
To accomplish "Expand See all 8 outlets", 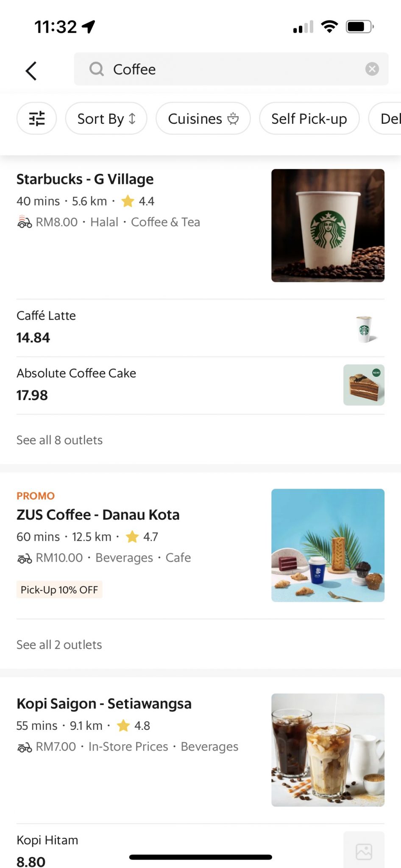I will (x=60, y=440).
